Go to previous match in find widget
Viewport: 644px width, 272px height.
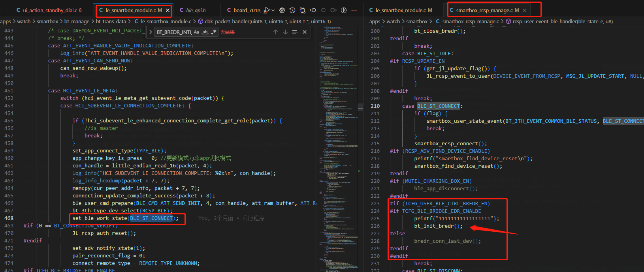click(x=275, y=32)
